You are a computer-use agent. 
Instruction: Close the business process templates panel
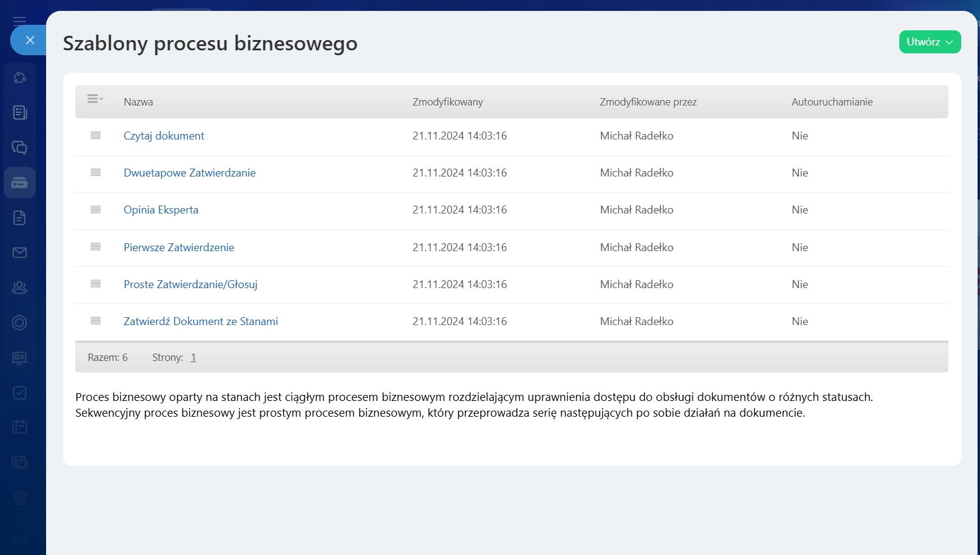[30, 40]
